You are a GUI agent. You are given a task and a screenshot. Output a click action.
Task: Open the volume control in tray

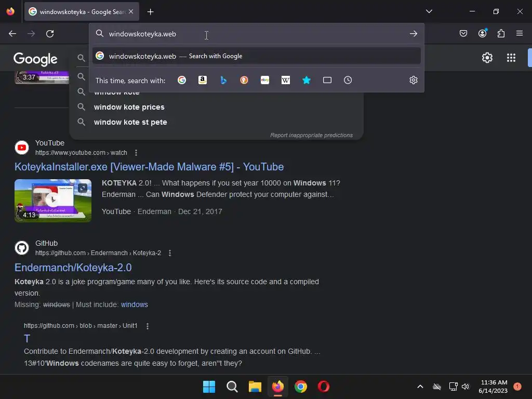pyautogui.click(x=465, y=387)
